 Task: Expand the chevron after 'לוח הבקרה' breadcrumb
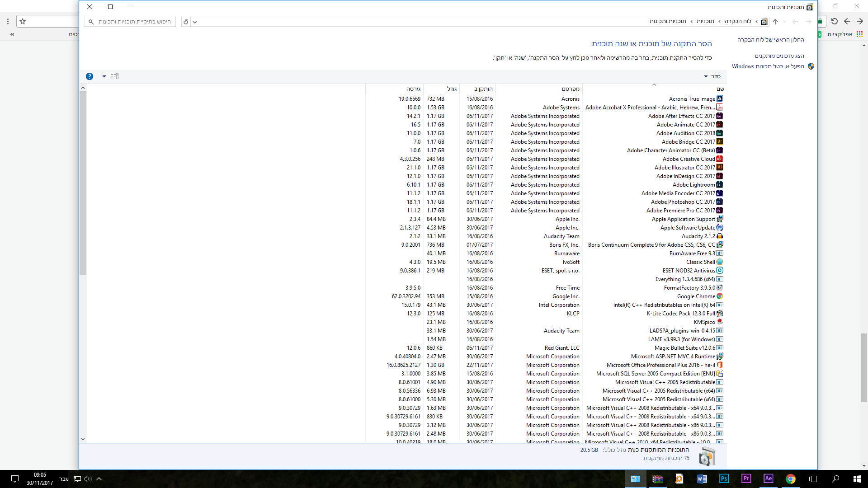tap(720, 22)
